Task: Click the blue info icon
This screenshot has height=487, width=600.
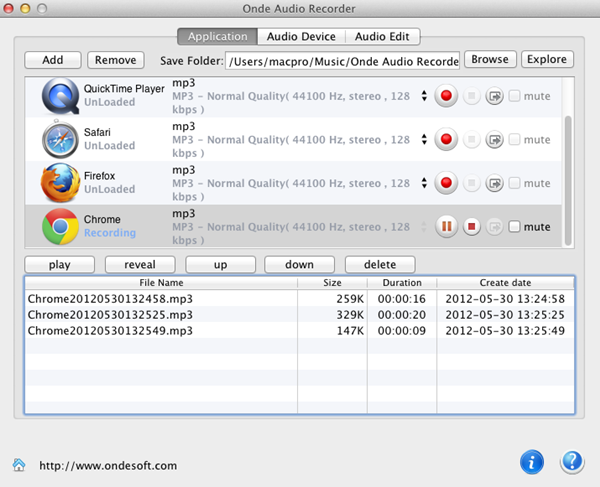Action: click(x=533, y=462)
